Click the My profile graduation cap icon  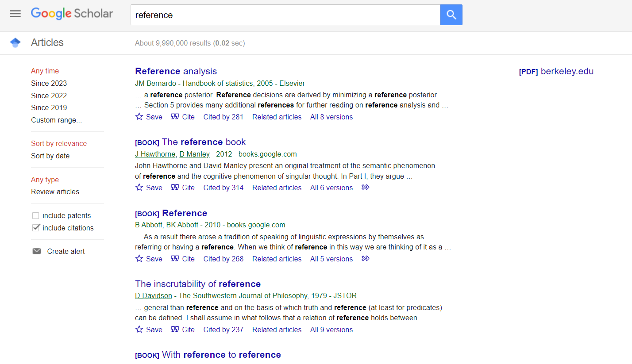(x=15, y=43)
